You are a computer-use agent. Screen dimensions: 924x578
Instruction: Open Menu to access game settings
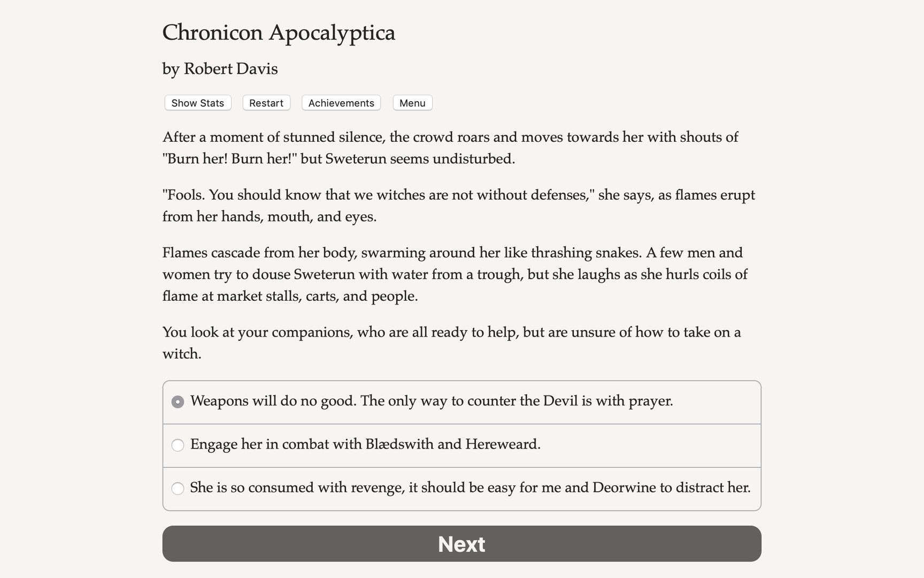click(x=412, y=103)
